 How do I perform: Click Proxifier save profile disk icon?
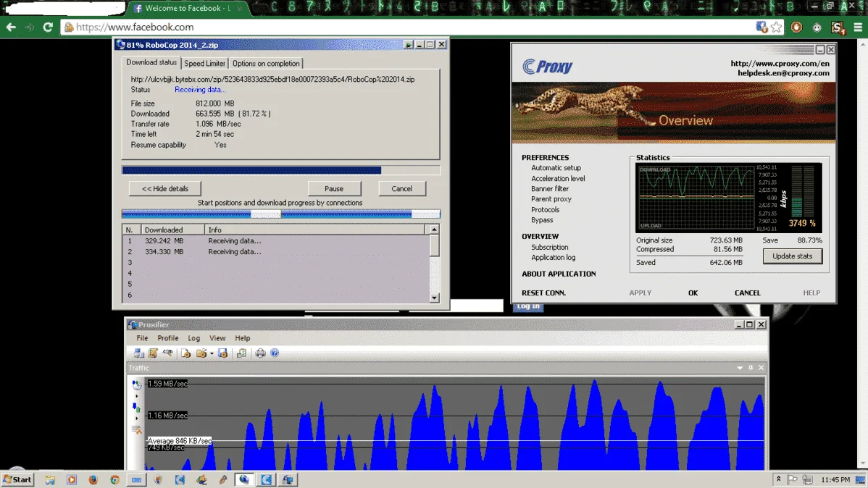click(222, 353)
